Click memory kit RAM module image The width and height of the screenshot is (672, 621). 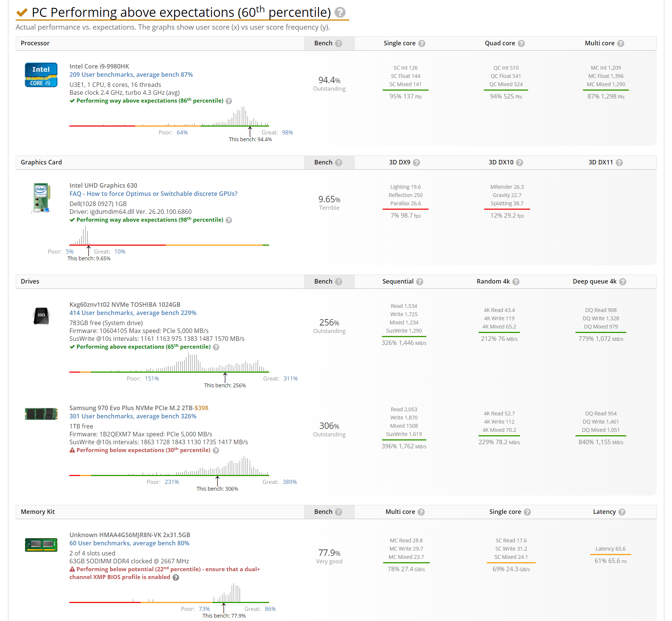point(41,545)
